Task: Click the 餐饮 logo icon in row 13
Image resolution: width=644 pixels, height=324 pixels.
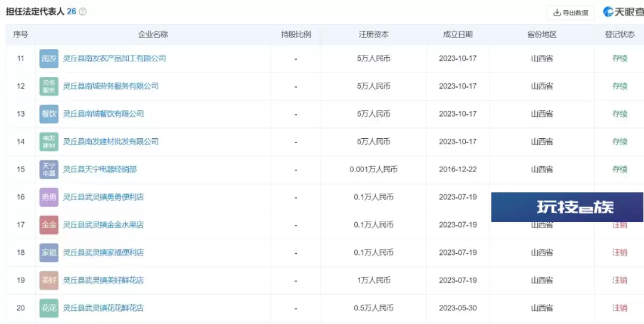Action: pyautogui.click(x=49, y=114)
